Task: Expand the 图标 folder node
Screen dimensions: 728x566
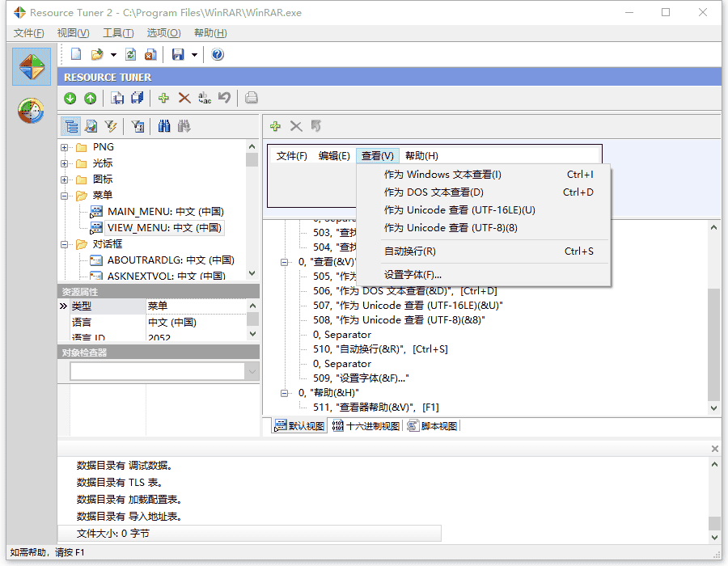Action: coord(64,180)
